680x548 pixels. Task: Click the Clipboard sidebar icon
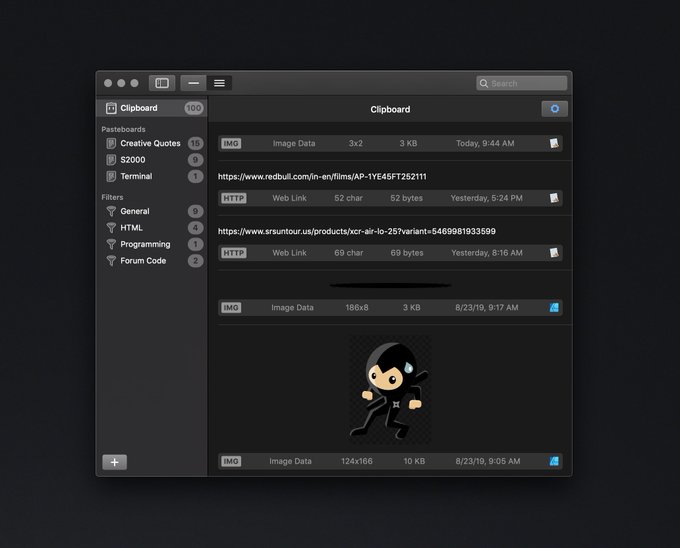pos(111,108)
